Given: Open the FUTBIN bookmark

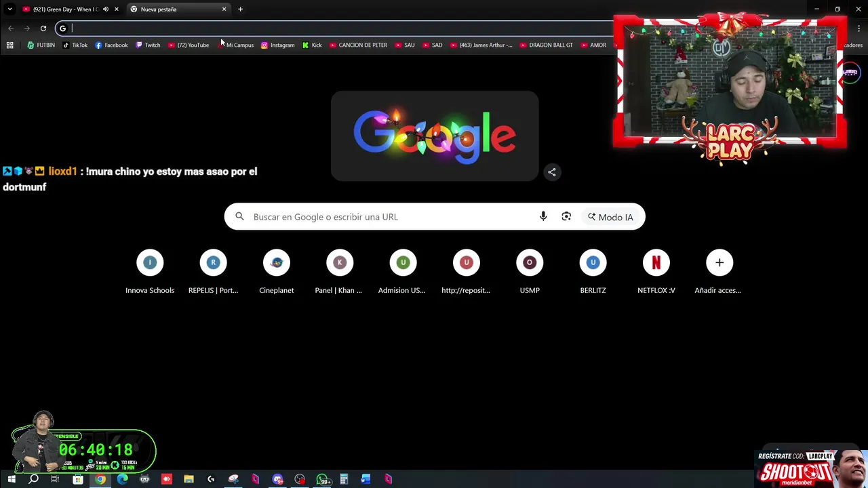Looking at the screenshot, I should point(41,45).
